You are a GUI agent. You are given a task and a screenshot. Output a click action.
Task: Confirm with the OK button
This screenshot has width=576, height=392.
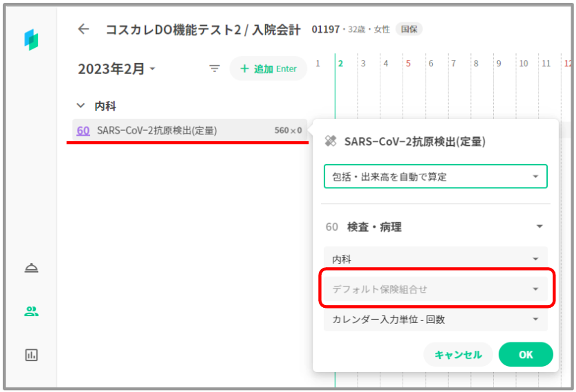526,355
